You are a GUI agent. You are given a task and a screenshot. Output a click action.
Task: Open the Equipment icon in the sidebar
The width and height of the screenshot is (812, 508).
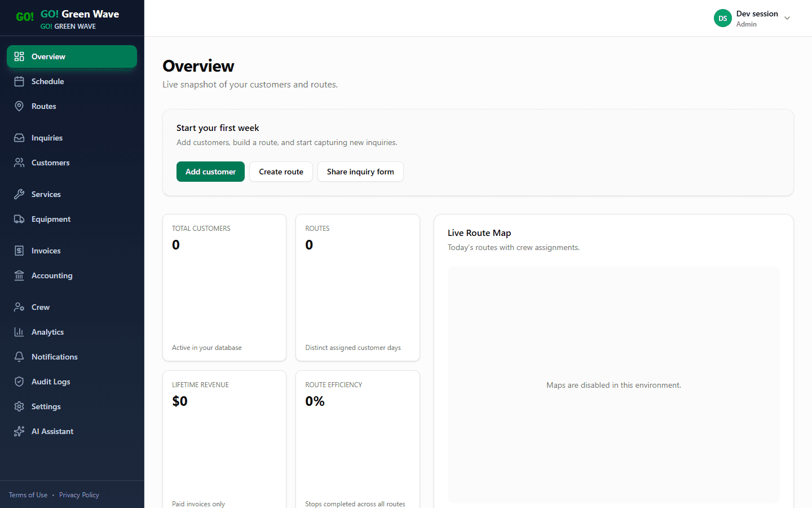[19, 218]
